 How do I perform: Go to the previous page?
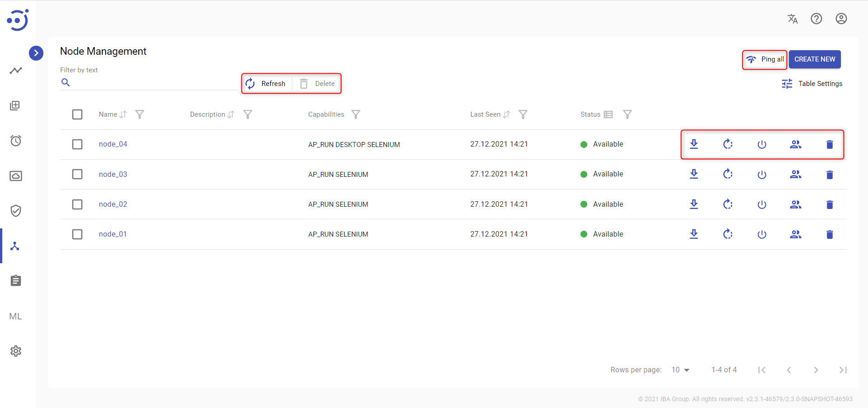[x=789, y=370]
